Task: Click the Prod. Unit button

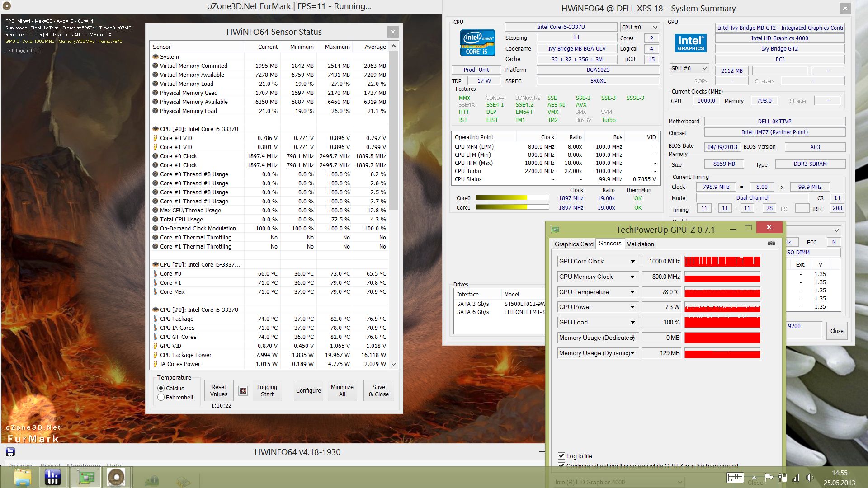Action: (476, 70)
